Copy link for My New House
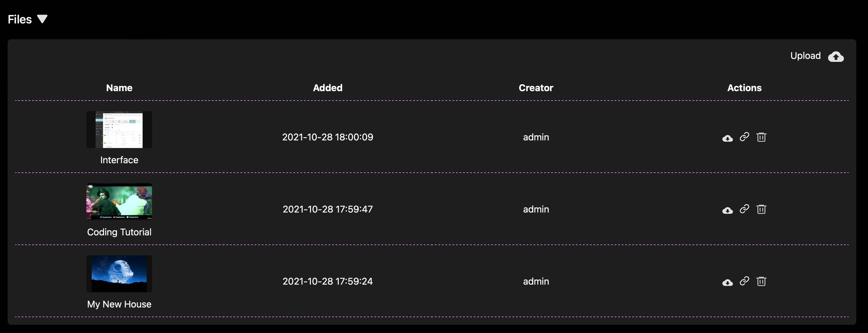The height and width of the screenshot is (333, 868). click(x=744, y=281)
